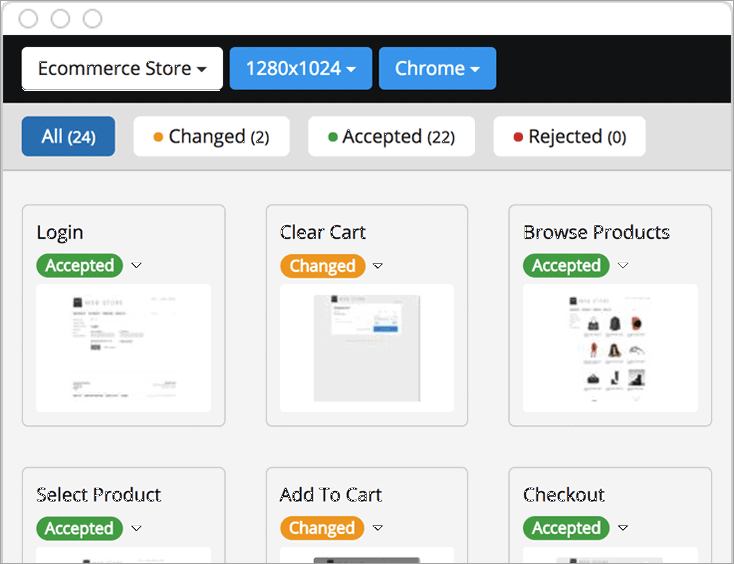Open the Browse Products screenshot thumbnail
Image resolution: width=734 pixels, height=564 pixels.
[610, 348]
